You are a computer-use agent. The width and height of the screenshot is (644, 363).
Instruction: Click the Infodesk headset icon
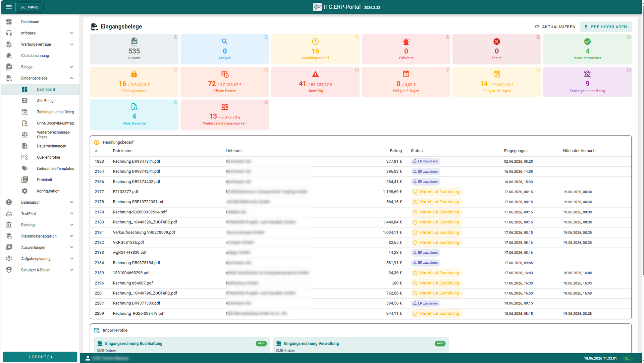tap(9, 33)
